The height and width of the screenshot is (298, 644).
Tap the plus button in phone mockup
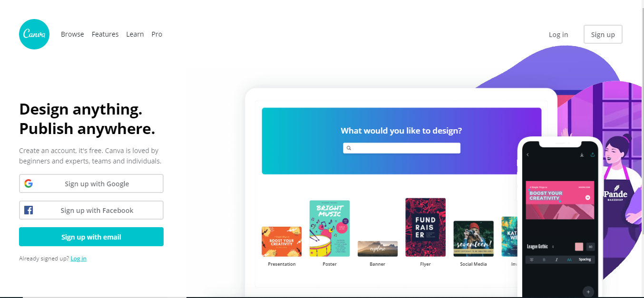pos(588,292)
